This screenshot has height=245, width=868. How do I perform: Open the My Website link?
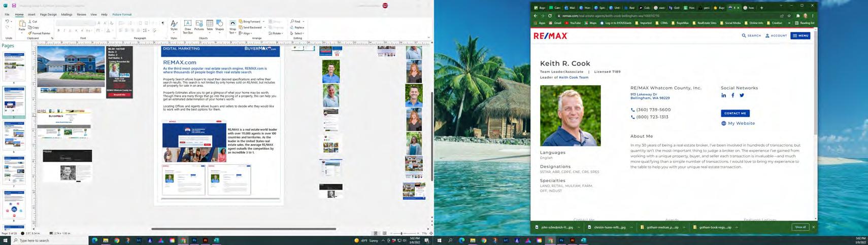click(x=738, y=123)
